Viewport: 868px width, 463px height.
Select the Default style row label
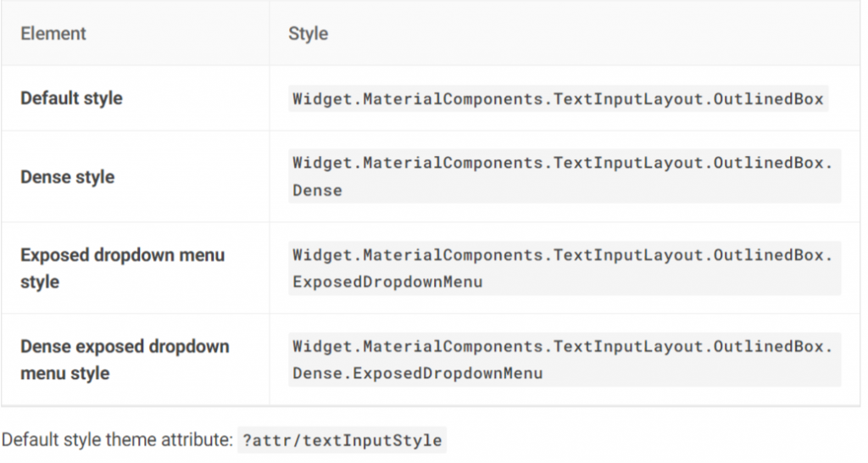tap(71, 98)
